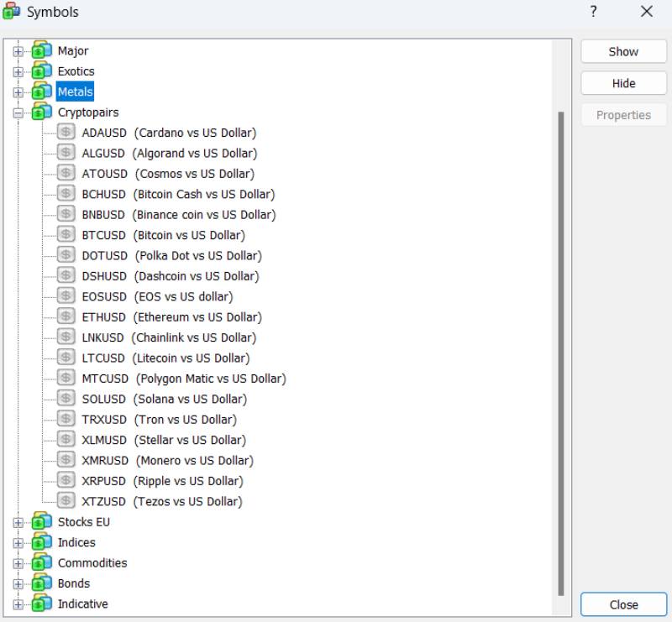Click the ETHUSD dollar symbol icon

(66, 317)
